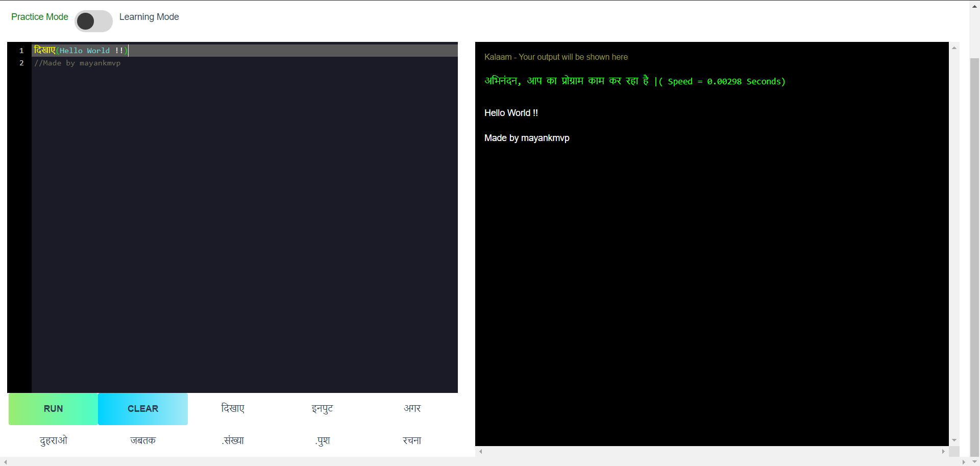Insert the रचना keyword button

click(412, 440)
